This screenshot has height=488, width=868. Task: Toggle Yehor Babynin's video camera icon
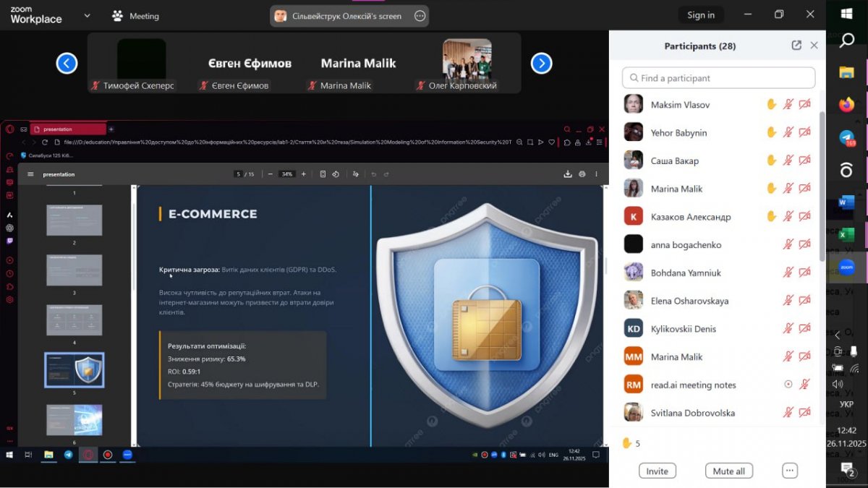(x=804, y=133)
